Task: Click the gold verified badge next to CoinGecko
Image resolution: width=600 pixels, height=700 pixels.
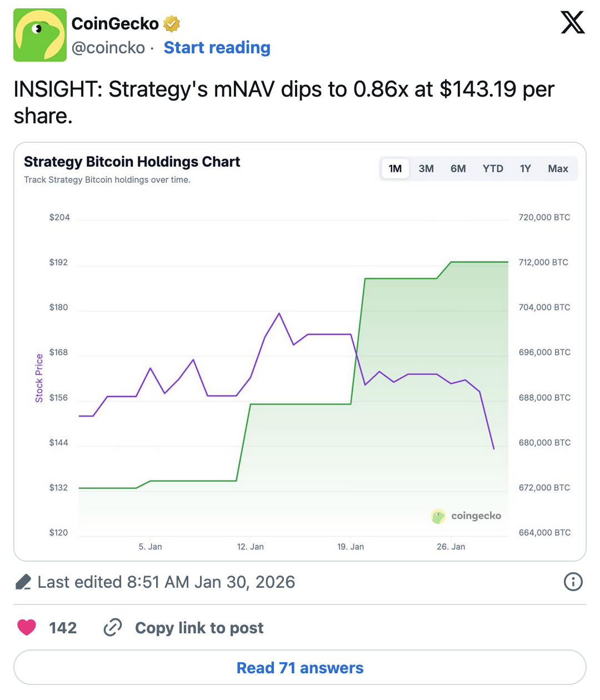Action: coord(171,23)
